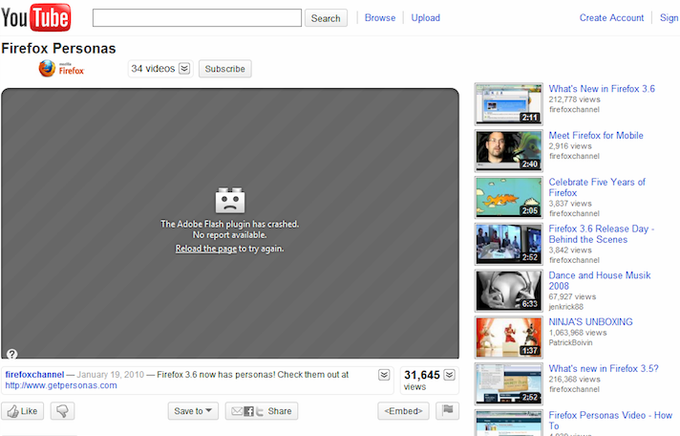The width and height of the screenshot is (680, 436).
Task: Open the getpersonas.com link
Action: tap(61, 385)
